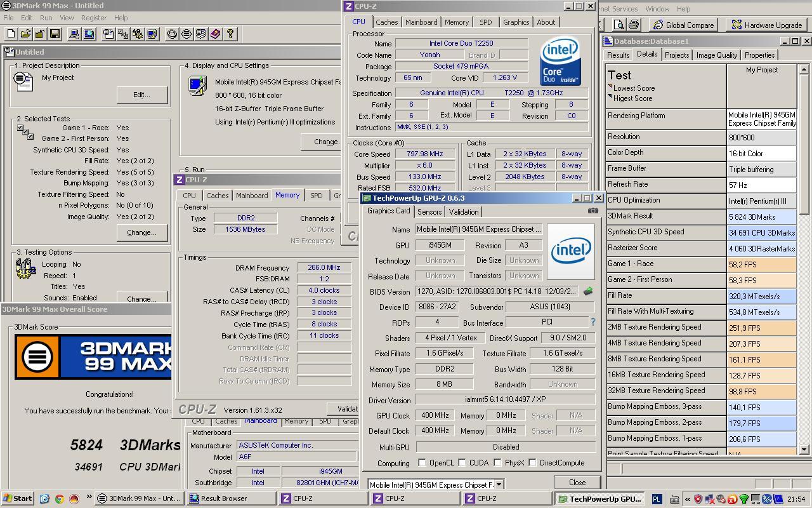The width and height of the screenshot is (812, 508).
Task: Click the Intel Core Duo logo in CPU-Z
Action: tap(560, 61)
